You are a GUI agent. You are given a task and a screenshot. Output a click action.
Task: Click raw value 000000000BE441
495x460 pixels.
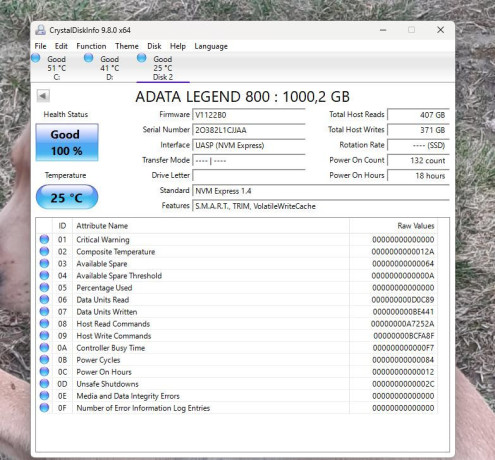click(x=403, y=312)
